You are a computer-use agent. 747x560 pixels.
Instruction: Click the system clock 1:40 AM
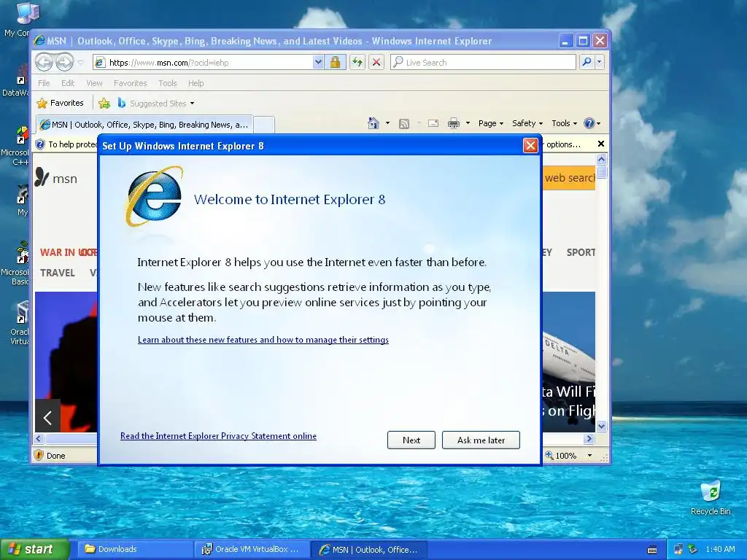[x=720, y=549]
